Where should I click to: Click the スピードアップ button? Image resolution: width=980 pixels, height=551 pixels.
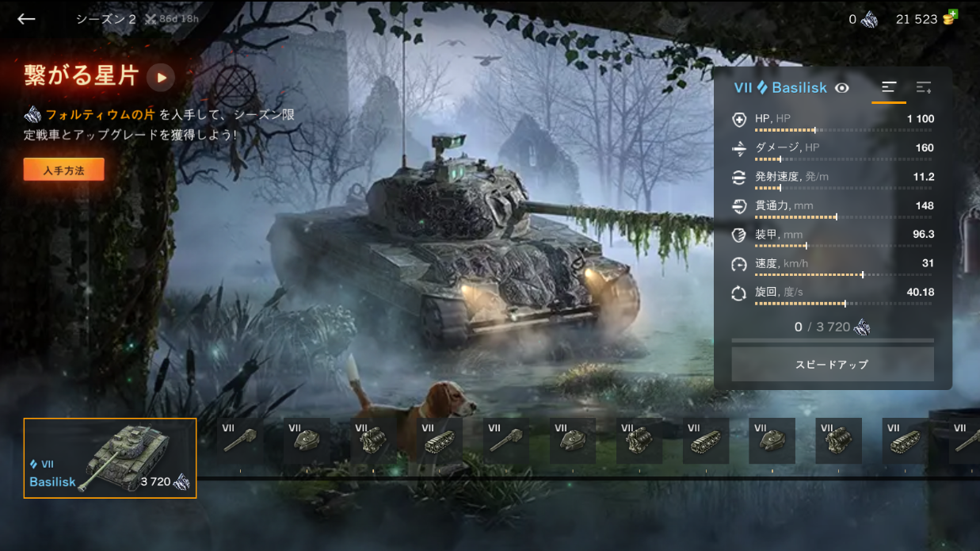(832, 365)
